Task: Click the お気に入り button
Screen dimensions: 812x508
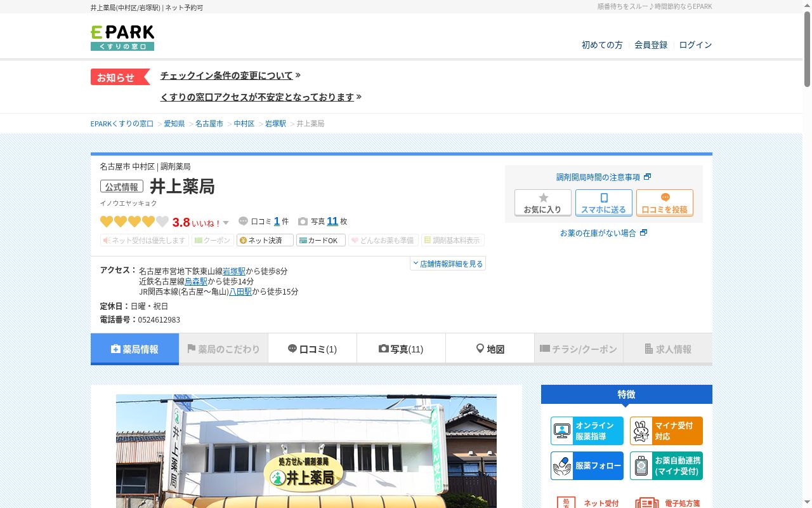Action: click(x=543, y=203)
